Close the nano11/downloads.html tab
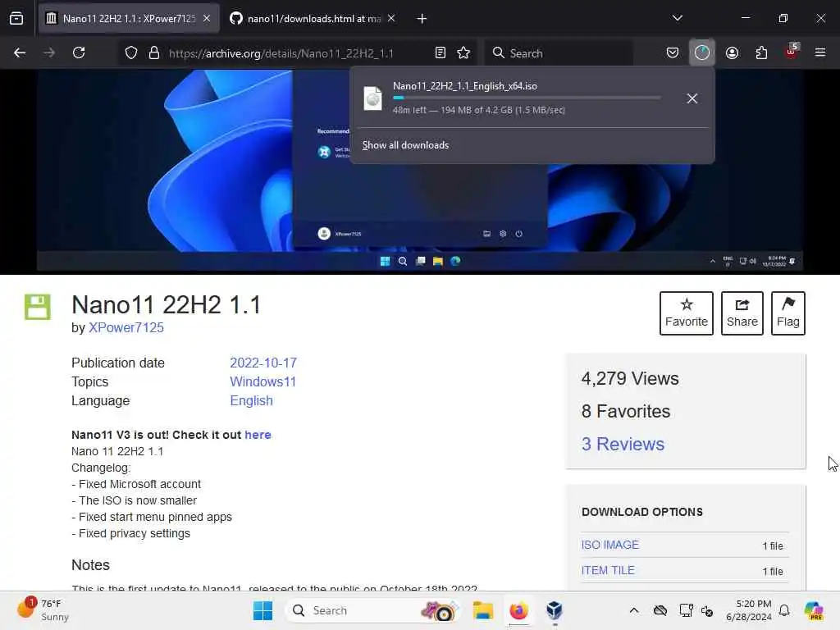 391,18
